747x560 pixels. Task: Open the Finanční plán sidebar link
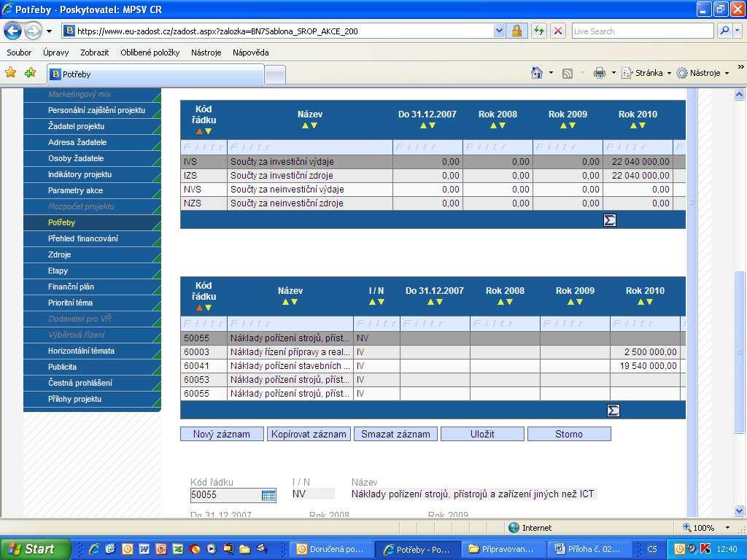[x=71, y=287]
